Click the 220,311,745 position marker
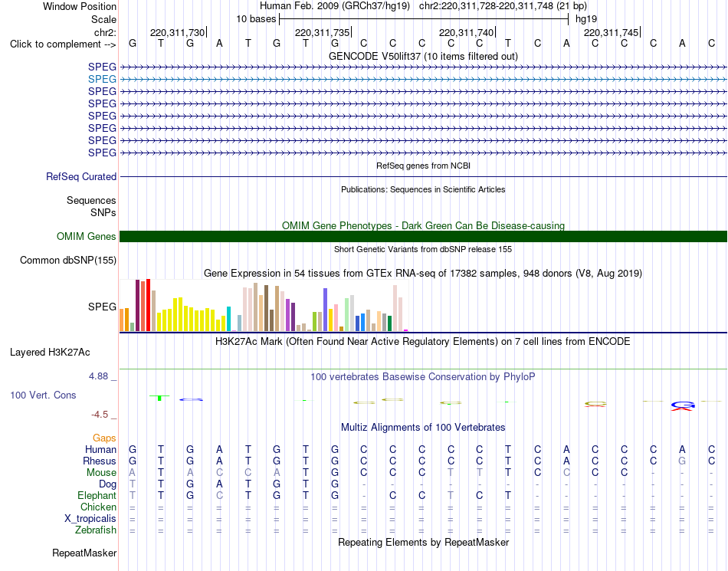Image resolution: width=728 pixels, height=571 pixels. pyautogui.click(x=611, y=32)
